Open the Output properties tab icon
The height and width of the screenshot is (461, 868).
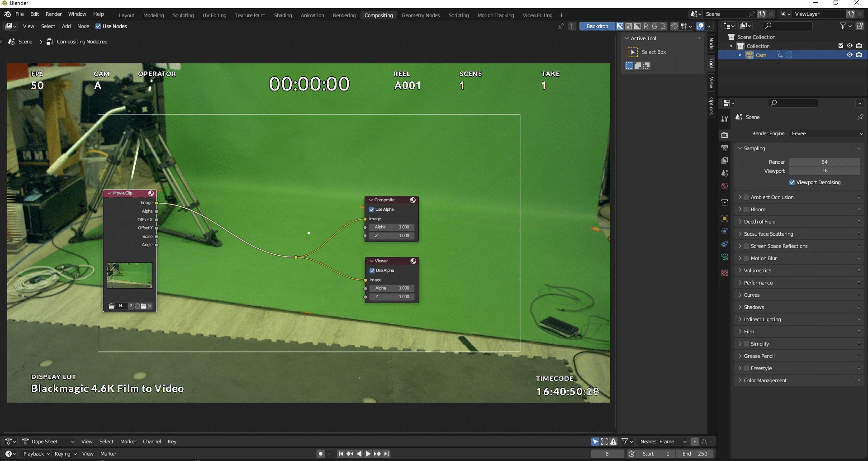(x=725, y=148)
